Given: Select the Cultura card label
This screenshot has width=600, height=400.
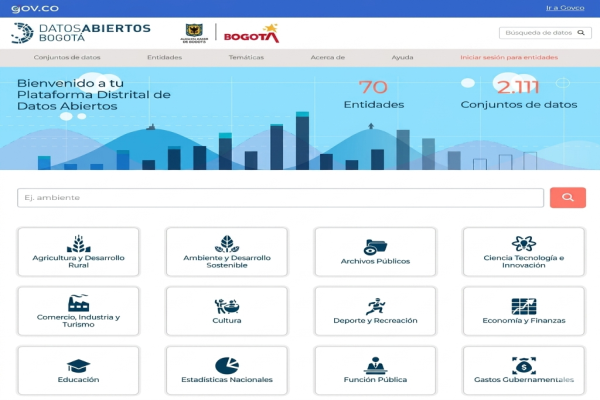Looking at the screenshot, I should tap(227, 320).
